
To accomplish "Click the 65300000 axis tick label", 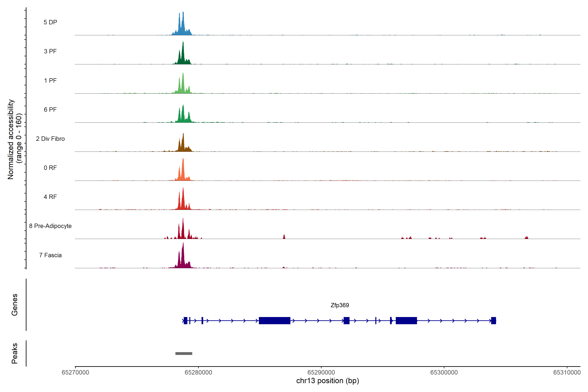I will click(444, 373).
